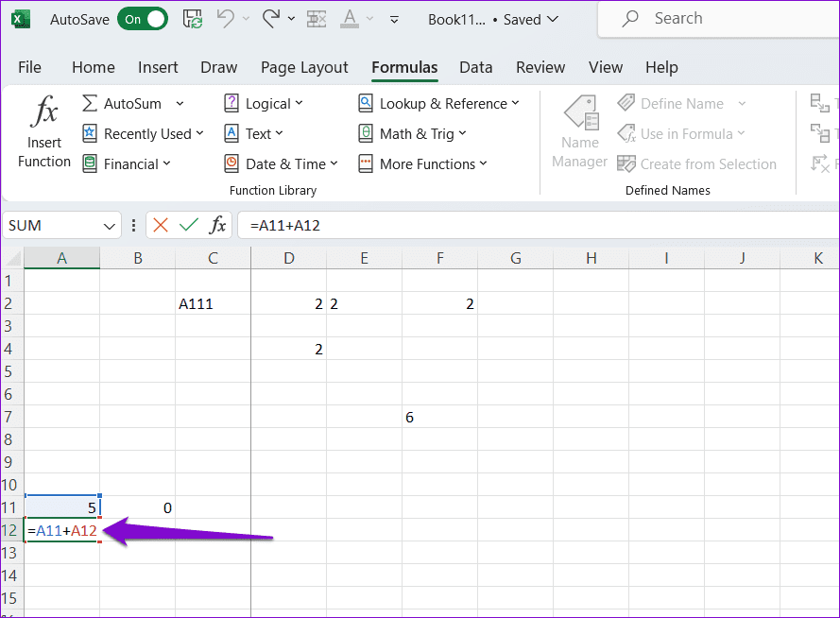The width and height of the screenshot is (840, 618).
Task: Redo the last action
Action: (x=271, y=19)
